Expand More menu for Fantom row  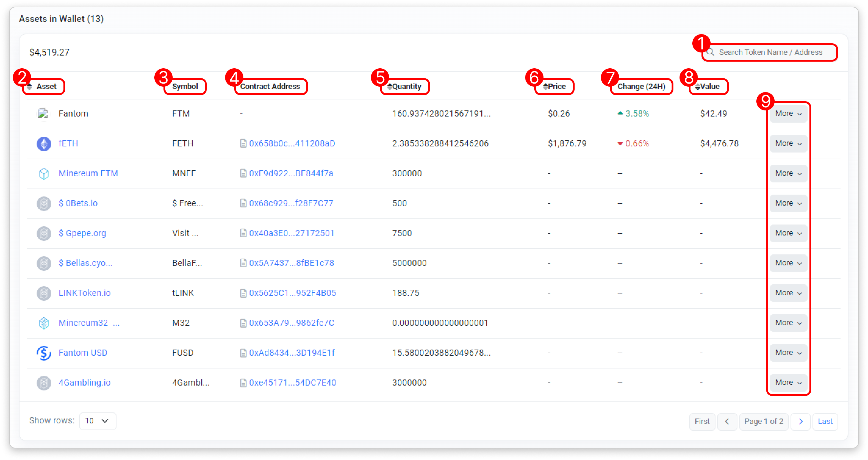pyautogui.click(x=788, y=113)
